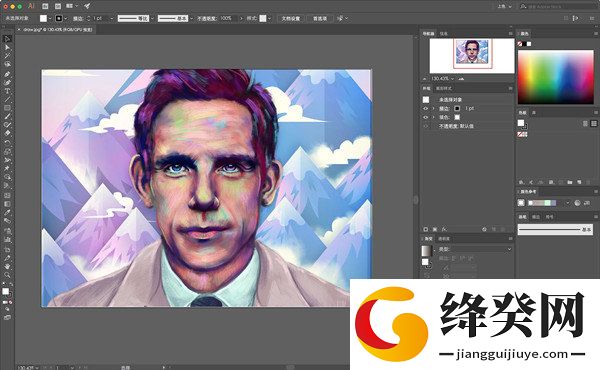Select the Rectangle tool
This screenshot has width=600, height=370.
click(x=7, y=108)
